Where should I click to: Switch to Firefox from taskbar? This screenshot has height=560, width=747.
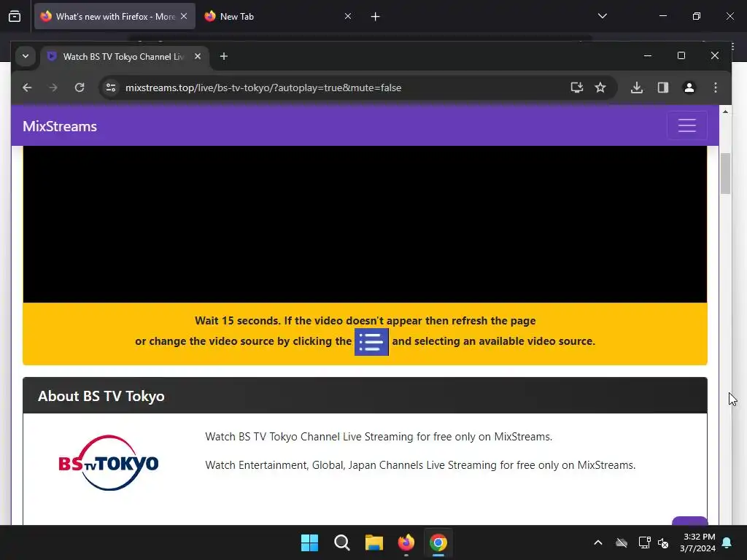coord(406,542)
